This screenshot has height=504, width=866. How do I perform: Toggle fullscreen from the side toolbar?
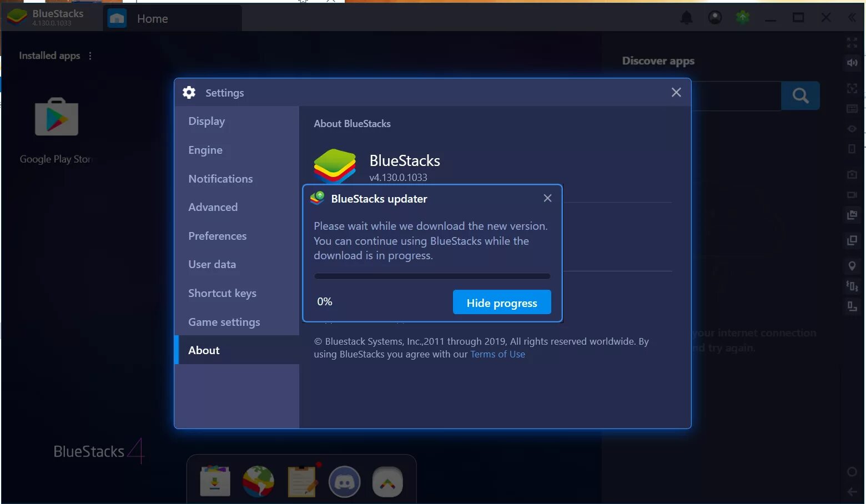852,42
